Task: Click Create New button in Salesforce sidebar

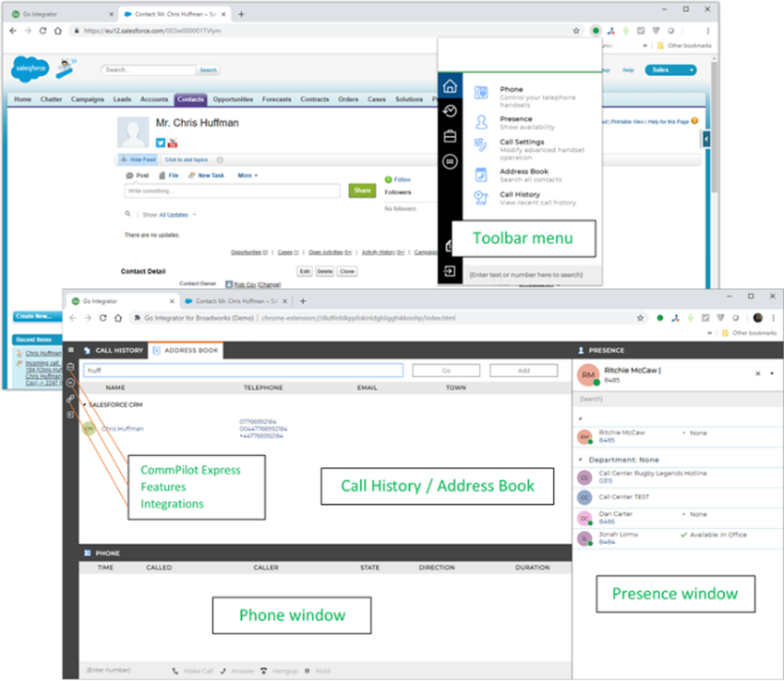Action: tap(37, 316)
